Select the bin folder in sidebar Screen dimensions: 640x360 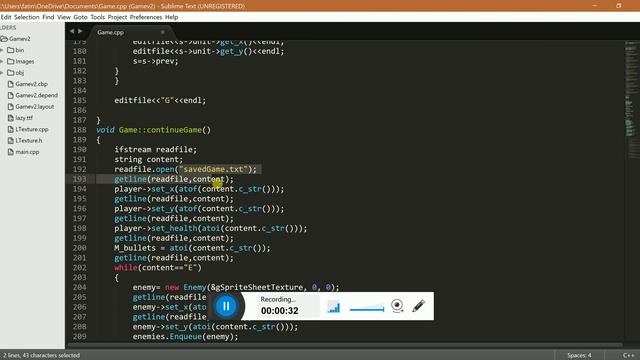point(20,50)
